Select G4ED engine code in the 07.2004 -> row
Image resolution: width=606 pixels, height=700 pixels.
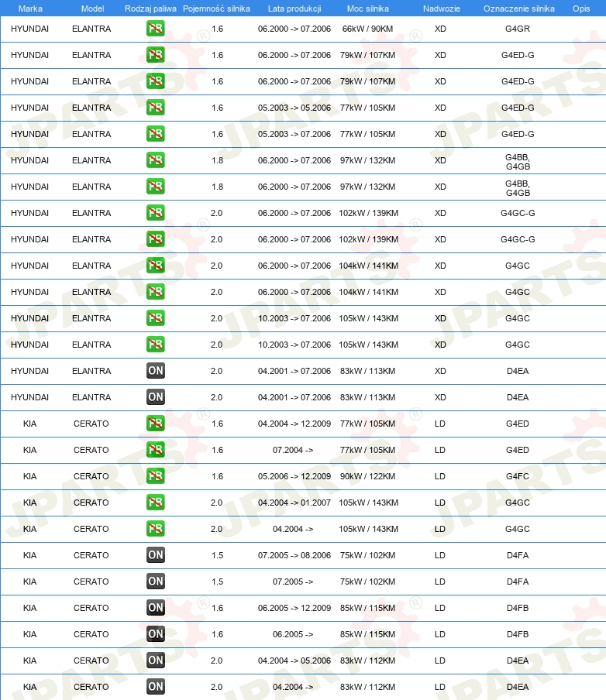[x=518, y=450]
